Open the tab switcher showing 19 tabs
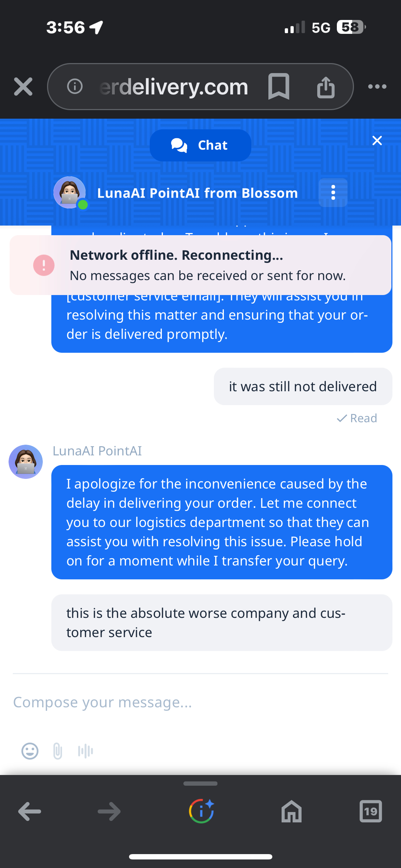Viewport: 401px width, 868px height. coord(371,811)
